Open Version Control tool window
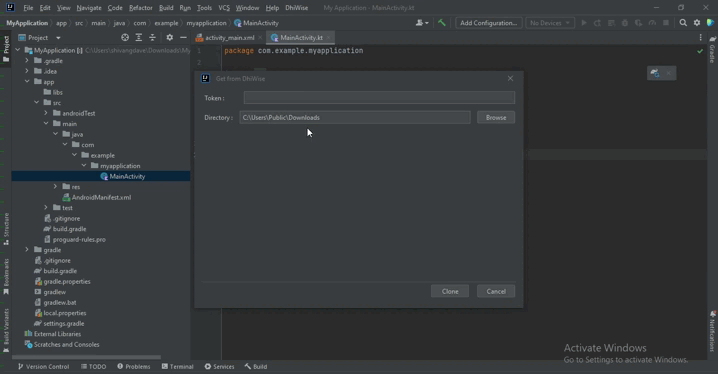 pos(43,367)
